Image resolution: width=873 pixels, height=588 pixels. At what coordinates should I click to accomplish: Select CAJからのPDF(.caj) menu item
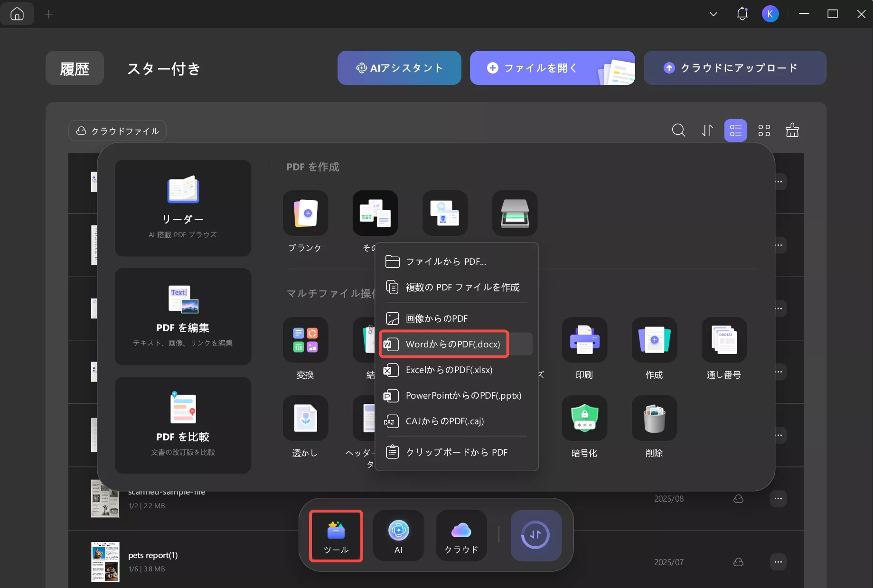[x=457, y=421]
